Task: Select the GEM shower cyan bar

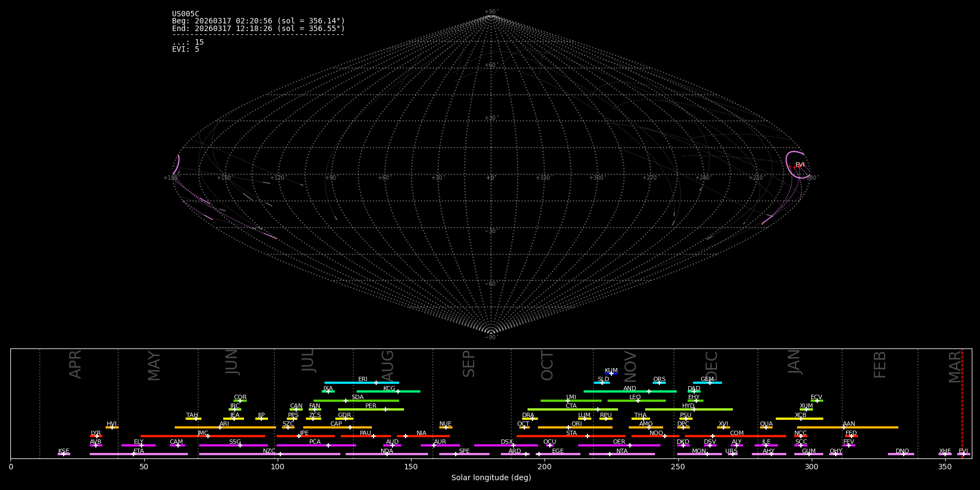Action: [707, 383]
